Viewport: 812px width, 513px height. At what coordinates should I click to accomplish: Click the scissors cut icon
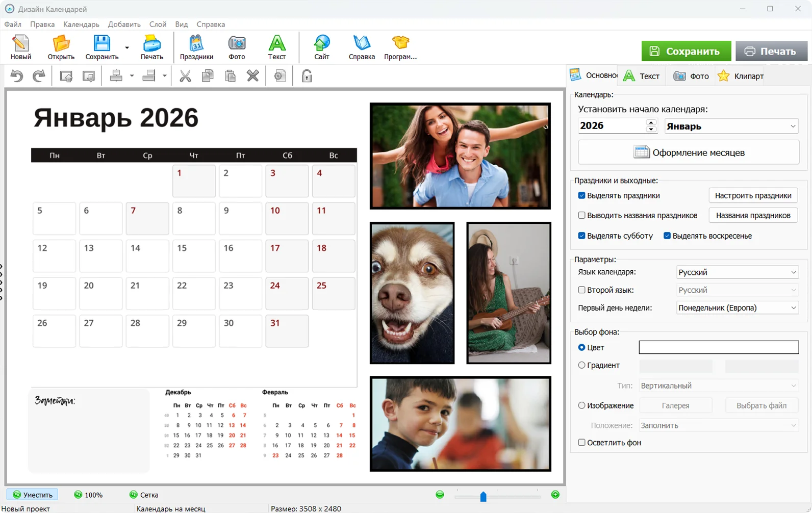click(x=185, y=76)
